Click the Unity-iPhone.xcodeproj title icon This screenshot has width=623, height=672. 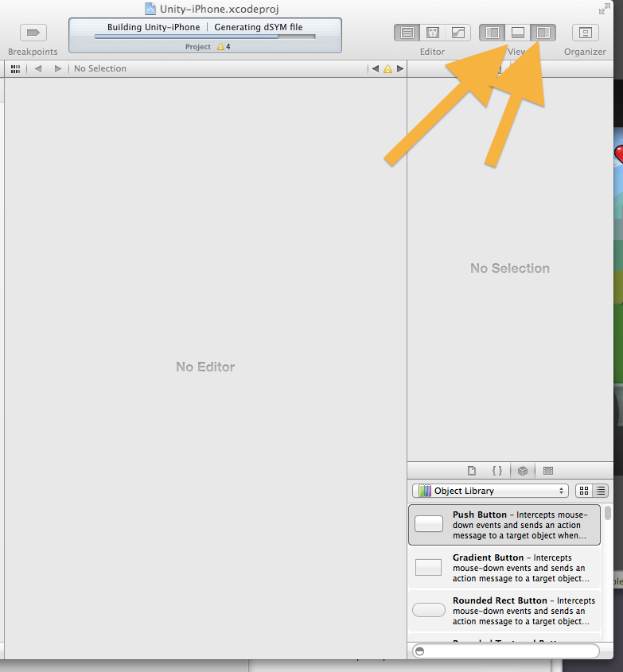tap(150, 9)
